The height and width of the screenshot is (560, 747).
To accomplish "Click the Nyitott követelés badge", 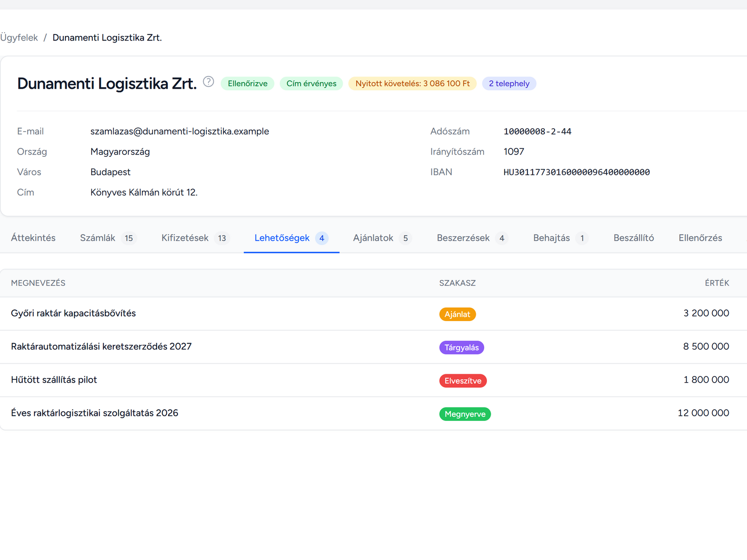I will [x=413, y=84].
